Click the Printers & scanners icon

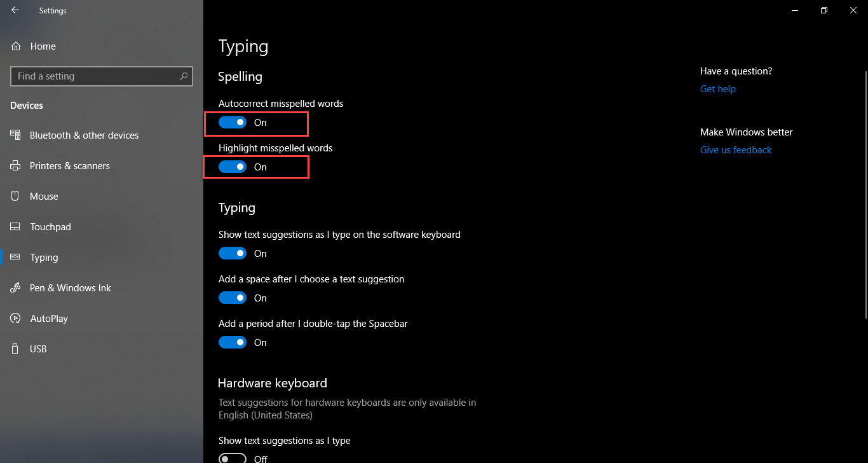(x=16, y=166)
